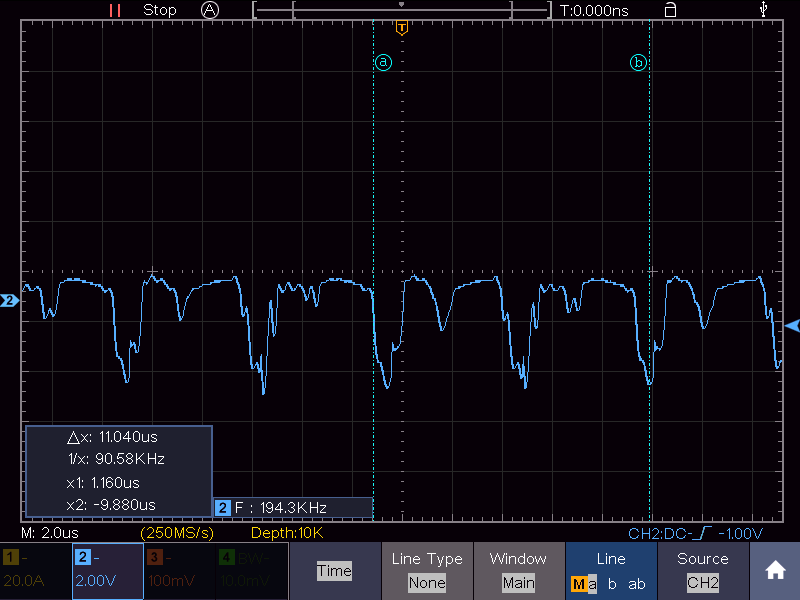Click the Depth:10K memory depth readout
The width and height of the screenshot is (800, 600).
287,533
